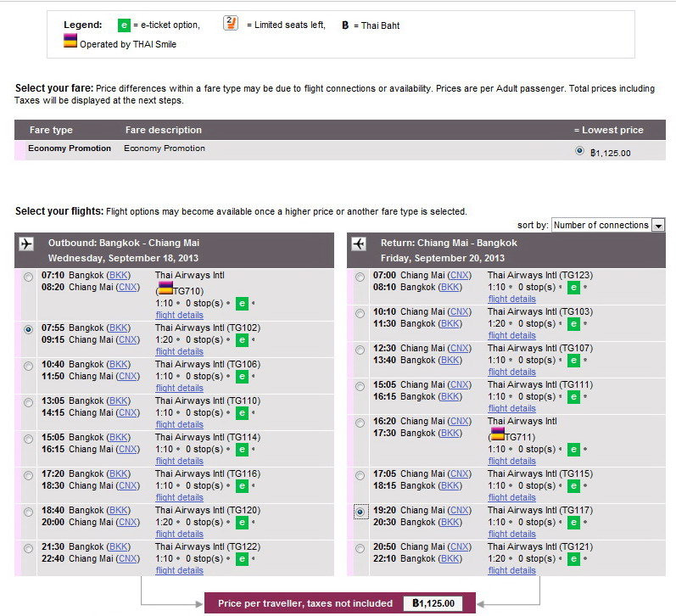This screenshot has height=616, width=676.
Task: Click e-ticket icon for flight TG103
Action: pyautogui.click(x=573, y=324)
